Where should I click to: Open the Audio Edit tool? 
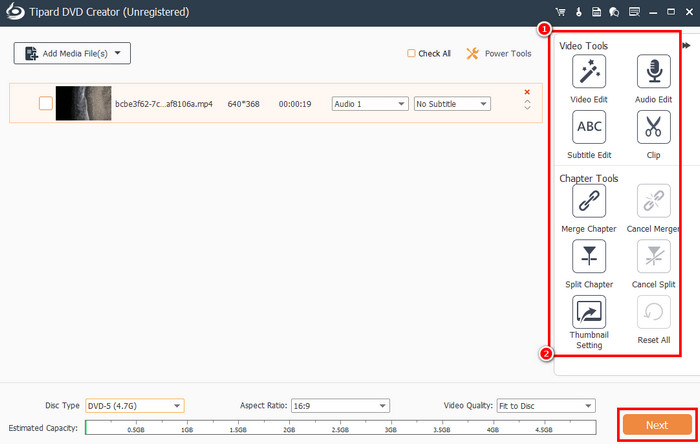(654, 71)
